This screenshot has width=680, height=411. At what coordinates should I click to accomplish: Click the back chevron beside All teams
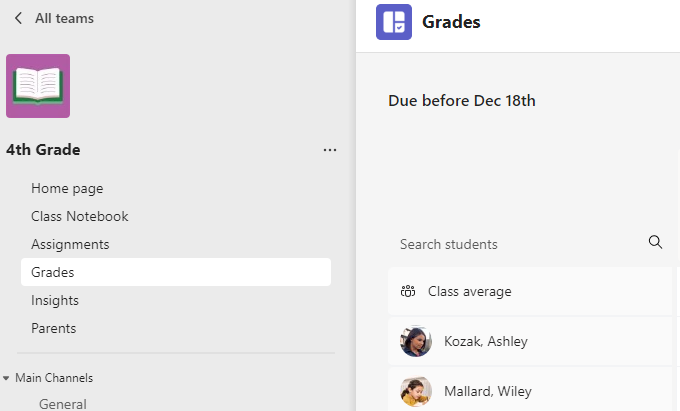pos(18,18)
